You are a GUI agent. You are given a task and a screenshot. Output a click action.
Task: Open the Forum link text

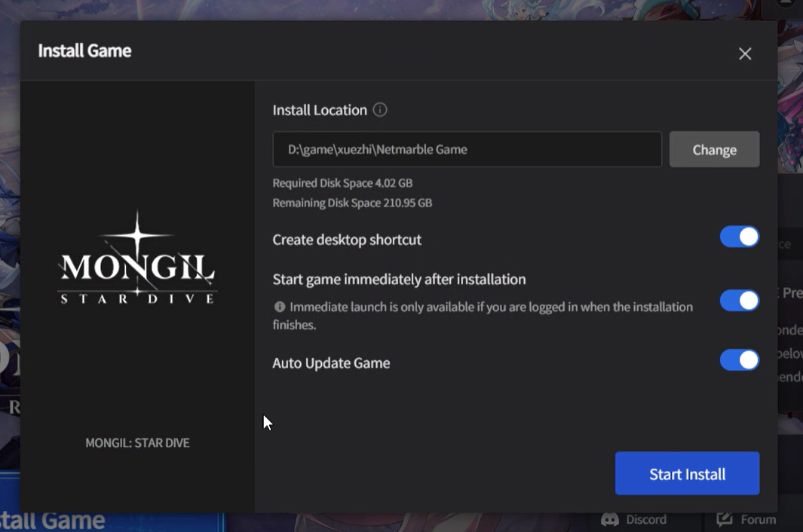click(758, 519)
